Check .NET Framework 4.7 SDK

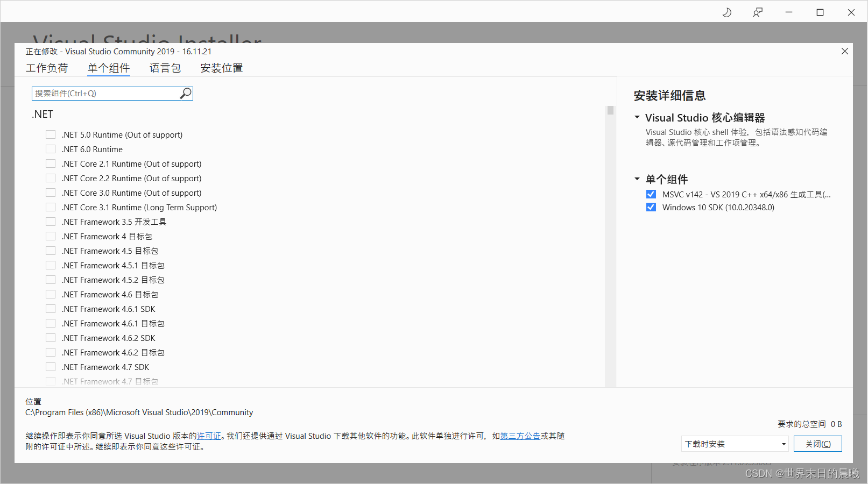click(x=51, y=367)
